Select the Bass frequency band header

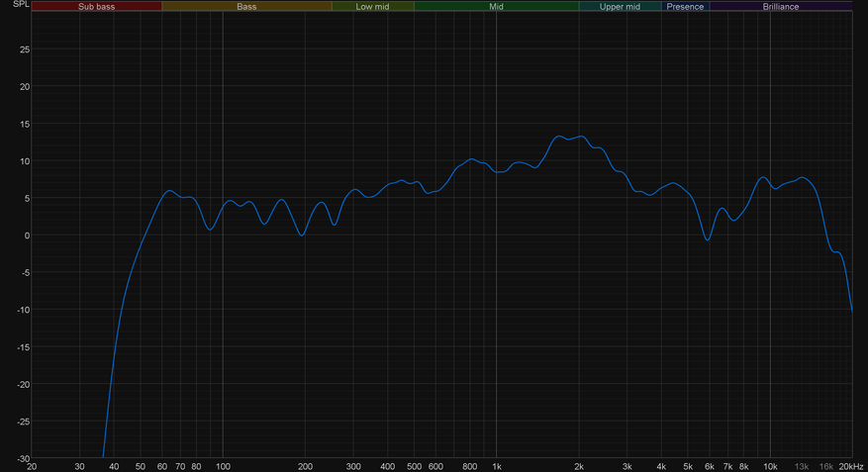(x=246, y=6)
